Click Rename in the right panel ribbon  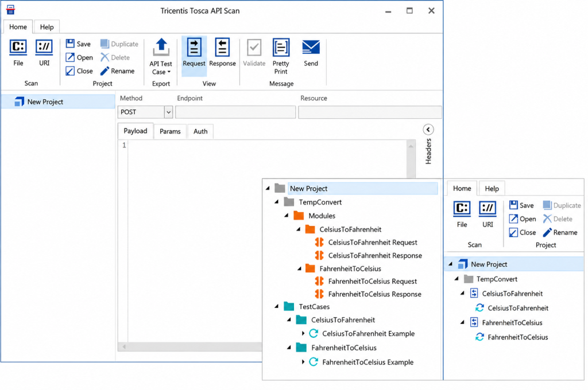pos(560,232)
